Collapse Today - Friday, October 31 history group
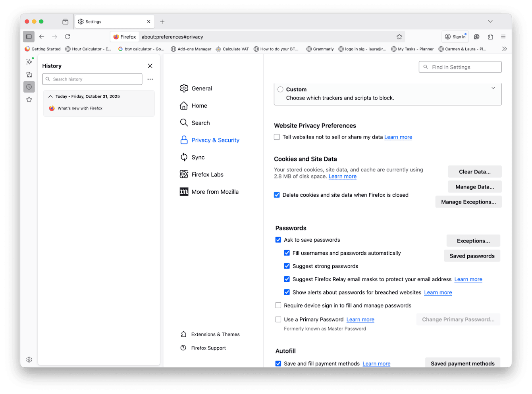 (x=50, y=96)
